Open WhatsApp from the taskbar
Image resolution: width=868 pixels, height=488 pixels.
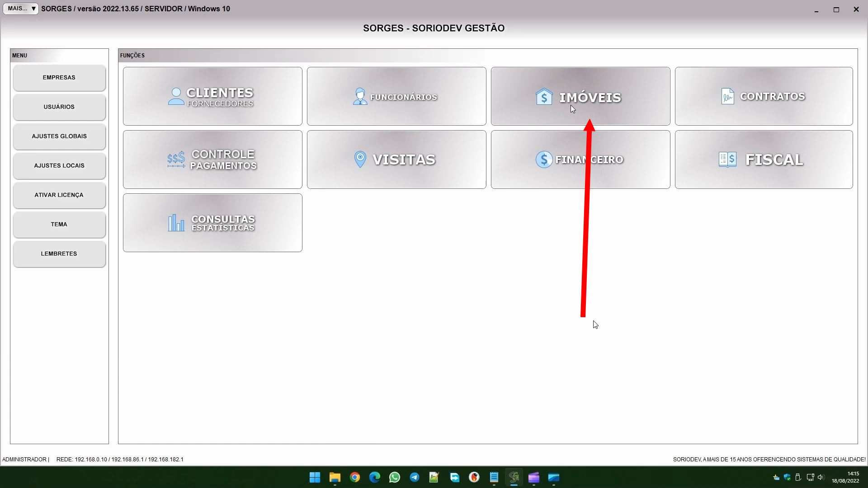click(x=394, y=478)
